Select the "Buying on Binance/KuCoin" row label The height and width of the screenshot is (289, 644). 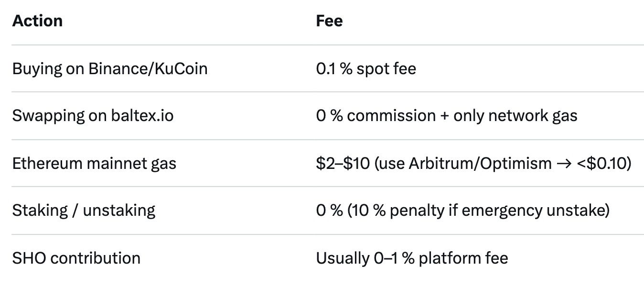(x=110, y=68)
